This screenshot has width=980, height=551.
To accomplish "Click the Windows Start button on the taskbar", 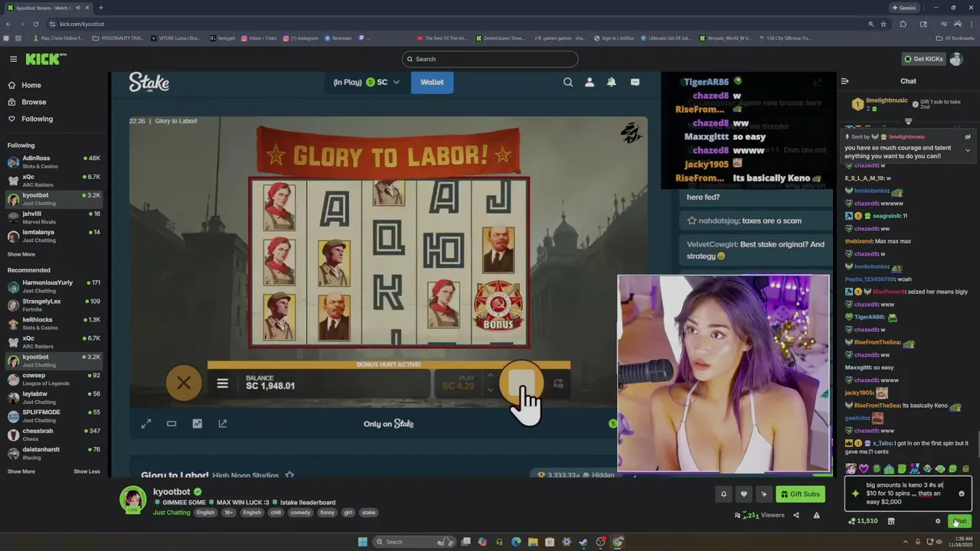I will 362,542.
